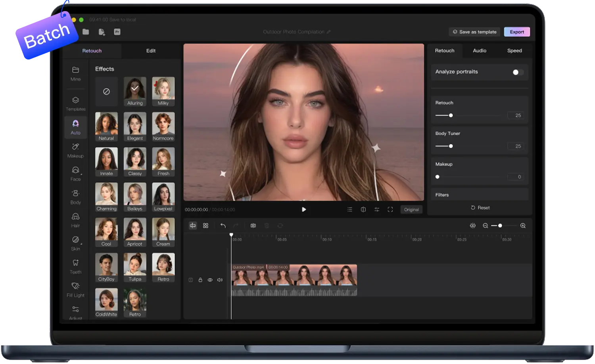Hide the video track with eye icon

point(210,280)
